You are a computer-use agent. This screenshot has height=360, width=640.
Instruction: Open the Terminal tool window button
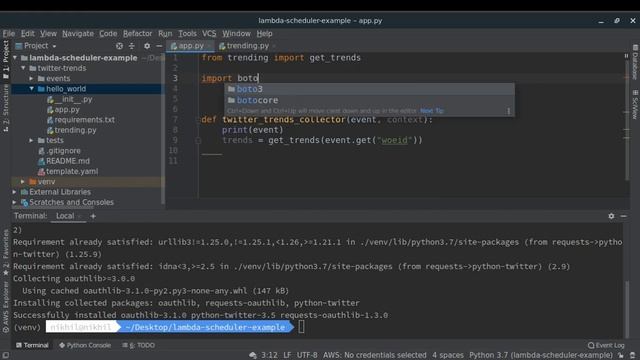coord(32,345)
